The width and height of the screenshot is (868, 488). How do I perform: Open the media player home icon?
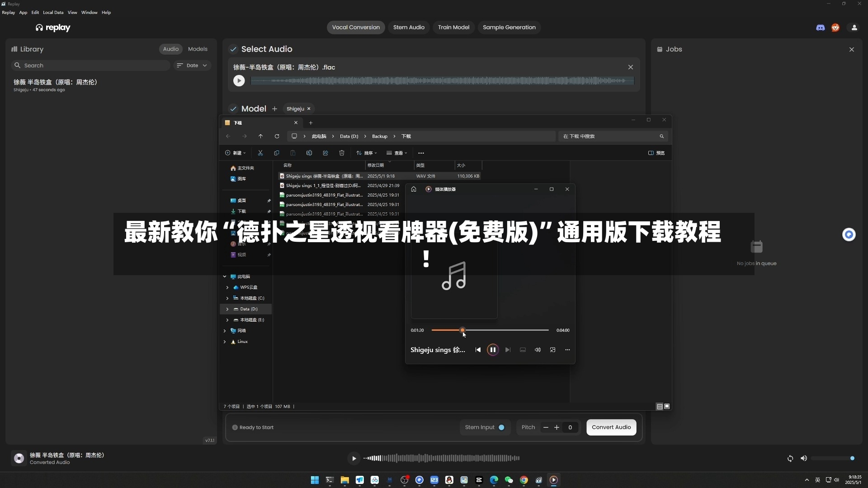tap(414, 189)
